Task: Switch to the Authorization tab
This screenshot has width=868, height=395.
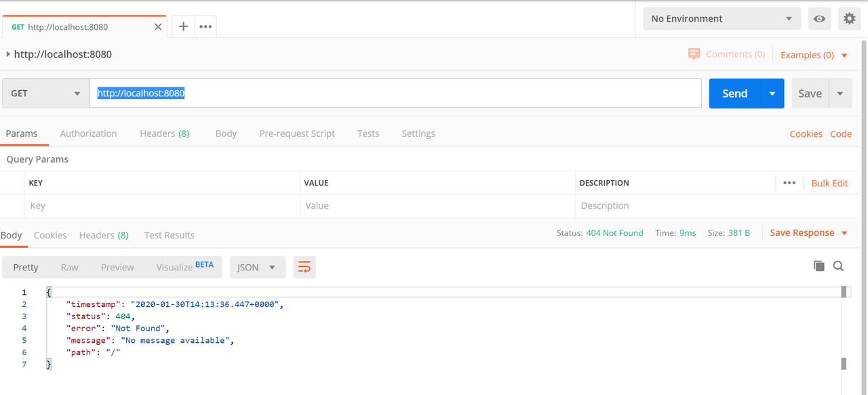Action: coord(88,133)
